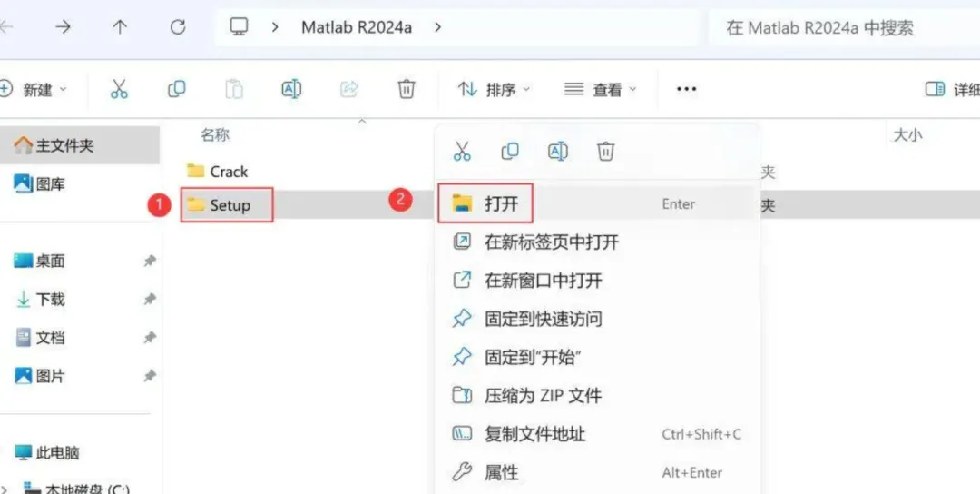This screenshot has width=980, height=494.
Task: Go up one folder with the up arrow
Action: click(120, 27)
